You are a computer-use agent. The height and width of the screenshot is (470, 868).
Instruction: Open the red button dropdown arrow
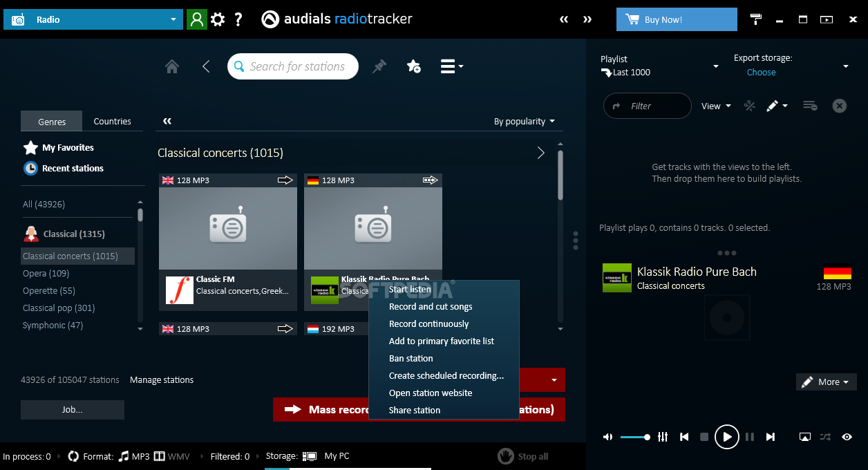coord(554,380)
